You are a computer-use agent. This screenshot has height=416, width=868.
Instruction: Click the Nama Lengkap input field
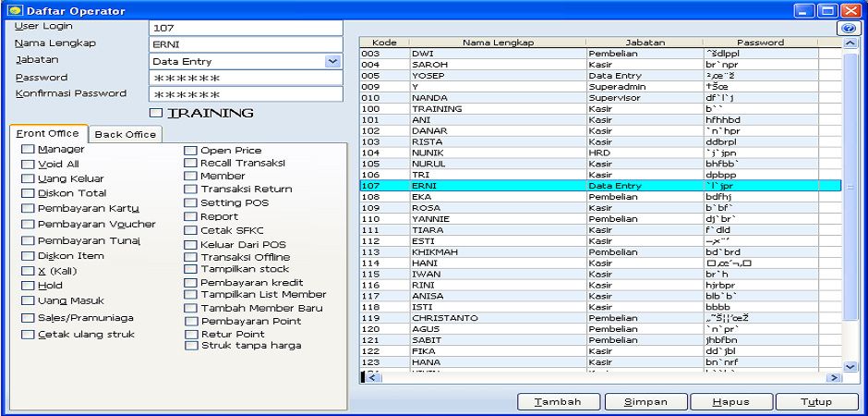pos(246,45)
